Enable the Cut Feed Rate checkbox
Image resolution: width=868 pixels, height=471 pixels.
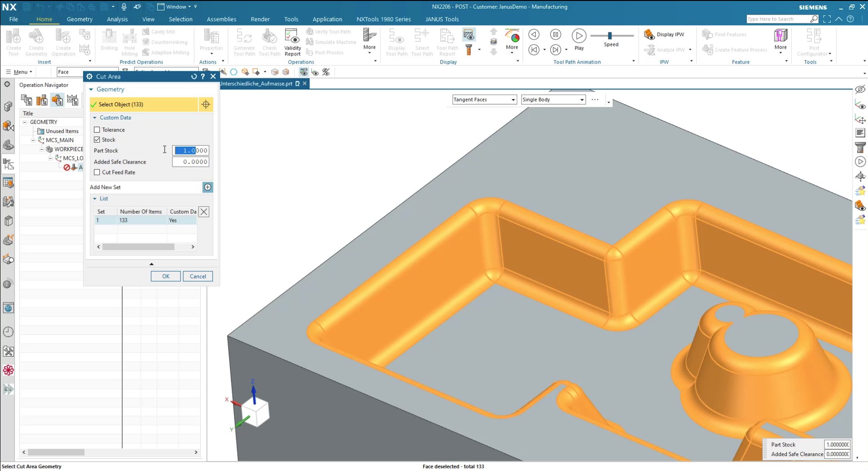[97, 172]
